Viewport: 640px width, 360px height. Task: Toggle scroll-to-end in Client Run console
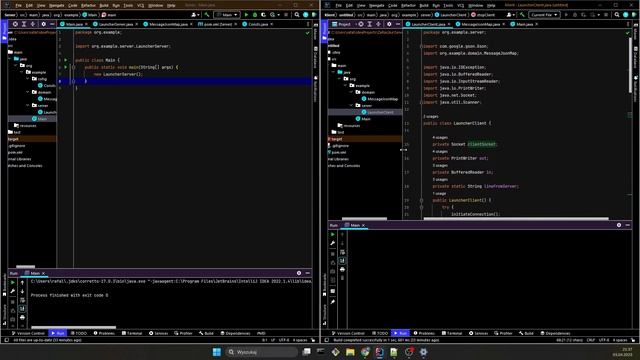342,261
